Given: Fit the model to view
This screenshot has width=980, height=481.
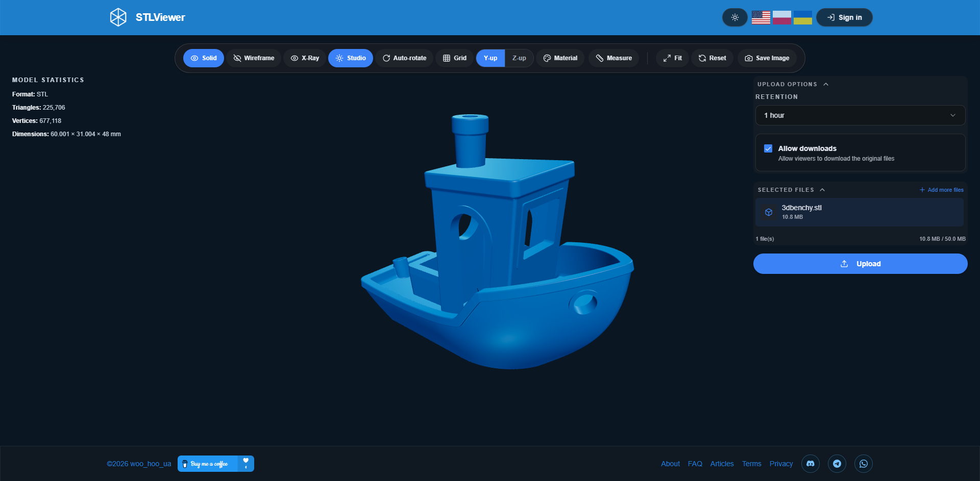Looking at the screenshot, I should coord(672,58).
